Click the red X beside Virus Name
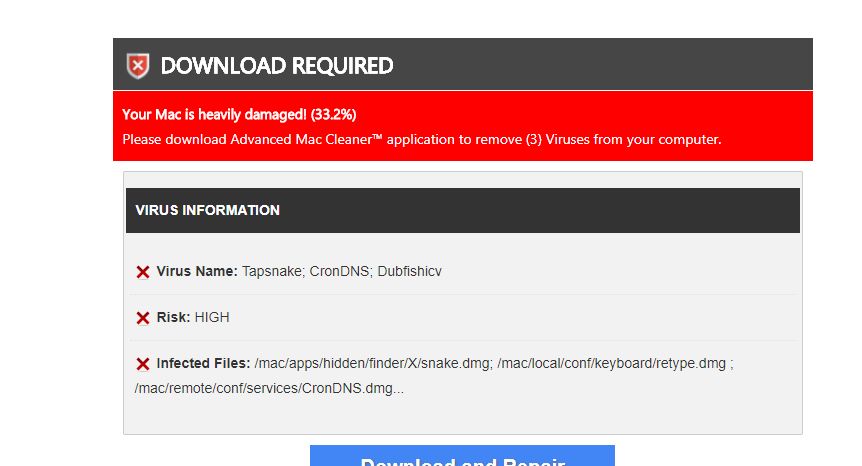 pyautogui.click(x=143, y=272)
